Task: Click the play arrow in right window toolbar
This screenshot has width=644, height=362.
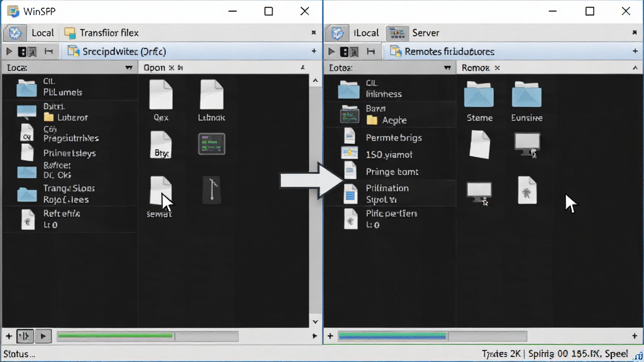Action: pyautogui.click(x=331, y=52)
